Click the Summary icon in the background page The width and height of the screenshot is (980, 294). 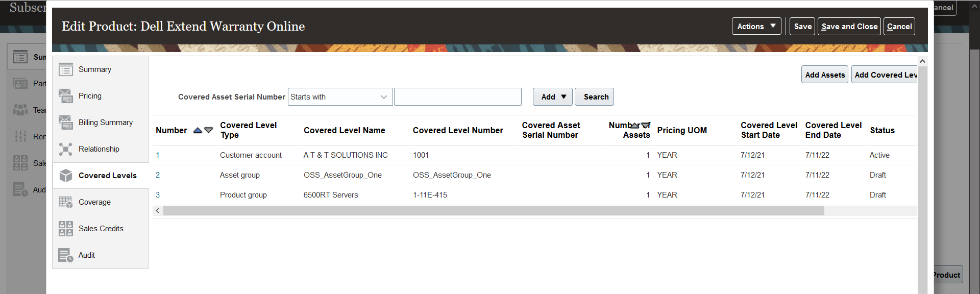coord(20,57)
